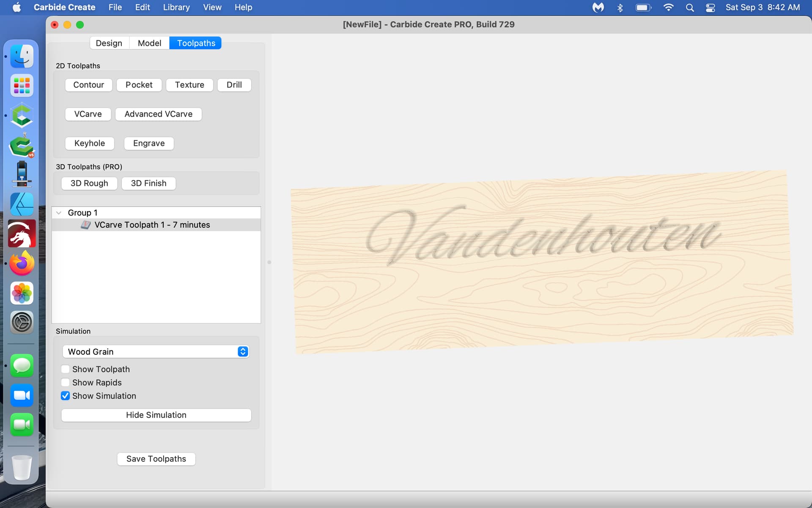The height and width of the screenshot is (508, 812).
Task: Open Launchpad in the dock
Action: [x=22, y=86]
